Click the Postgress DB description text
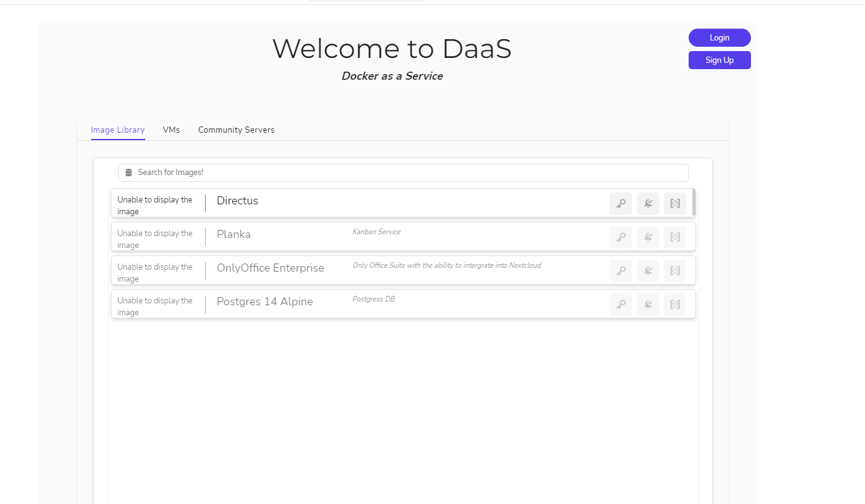The image size is (865, 504). pos(374,299)
